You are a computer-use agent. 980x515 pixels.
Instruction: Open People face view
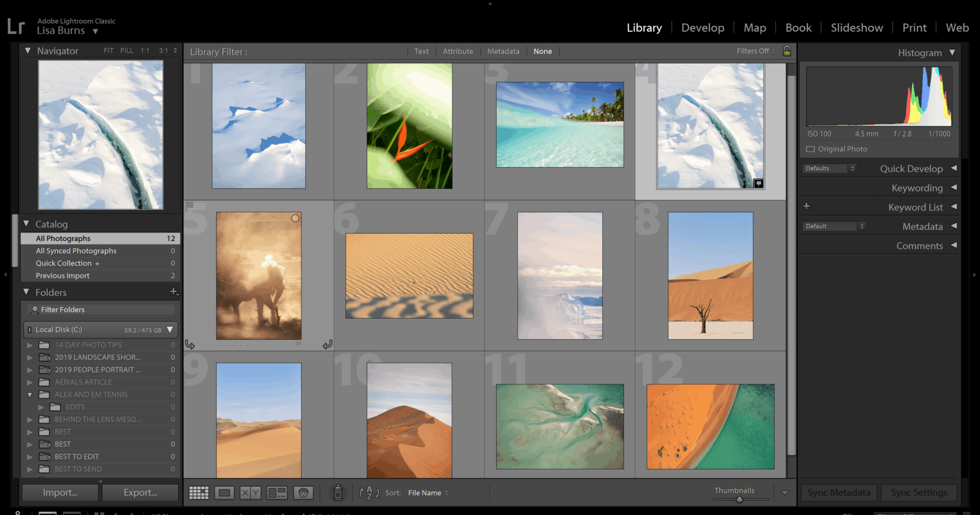point(303,493)
